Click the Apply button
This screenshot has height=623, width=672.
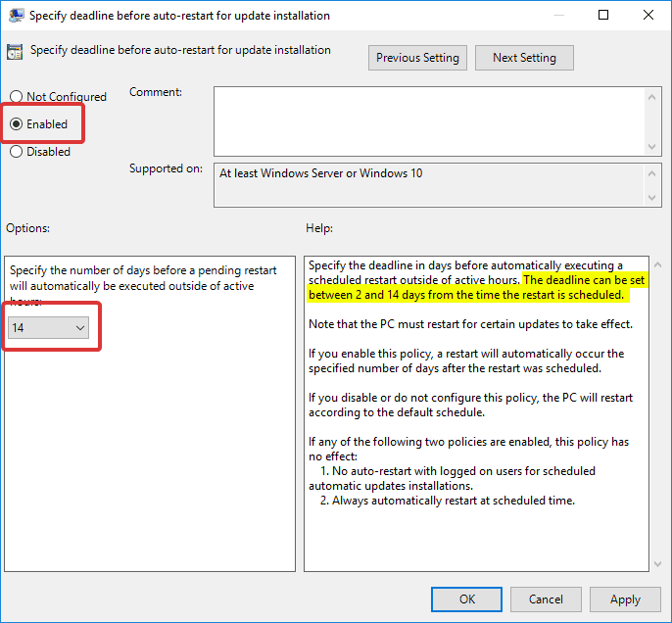click(625, 599)
